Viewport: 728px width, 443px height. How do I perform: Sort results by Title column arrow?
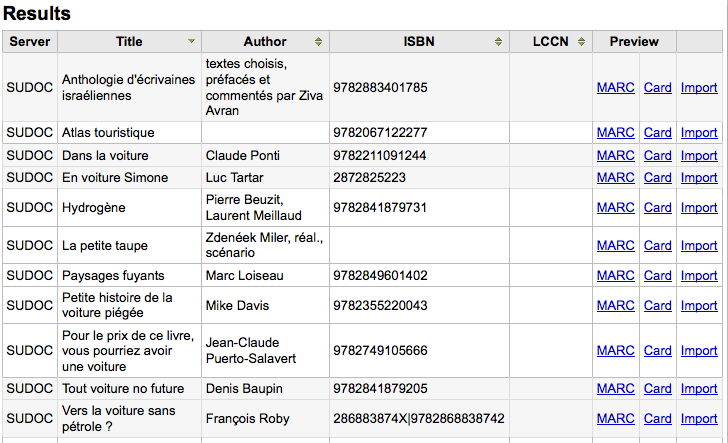pyautogui.click(x=191, y=42)
